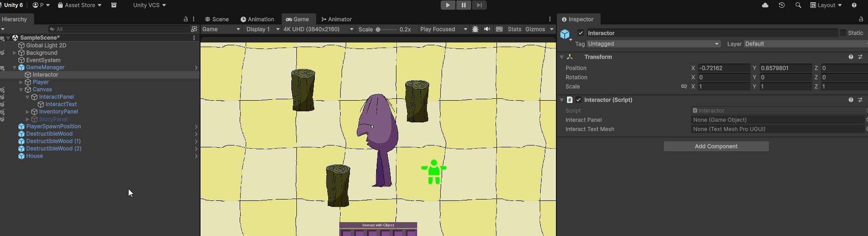Collapse the SampleScene tree node
This screenshot has height=236, width=868.
[8, 38]
